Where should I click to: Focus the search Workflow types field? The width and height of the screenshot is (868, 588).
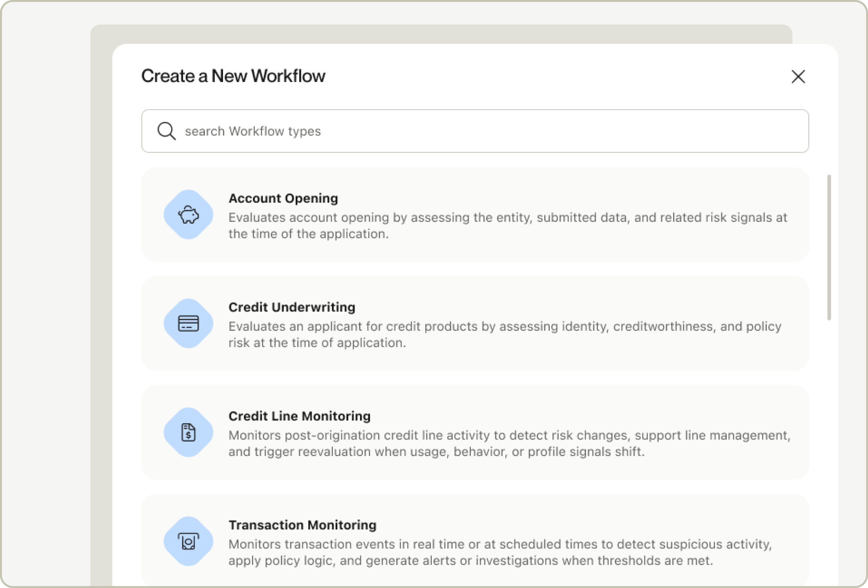point(475,131)
